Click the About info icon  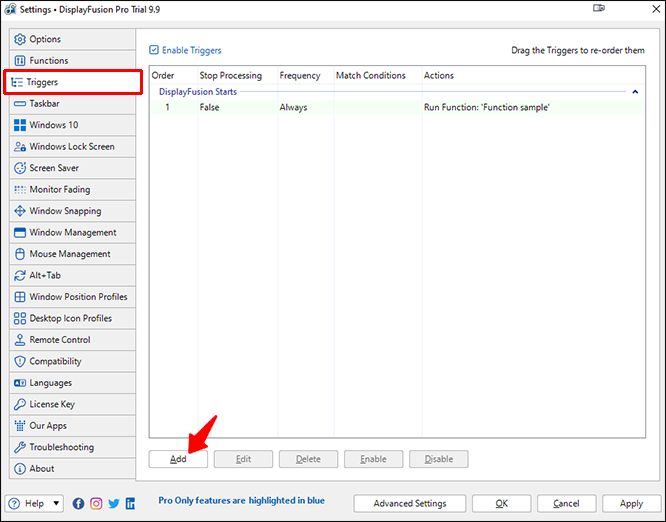(20, 469)
